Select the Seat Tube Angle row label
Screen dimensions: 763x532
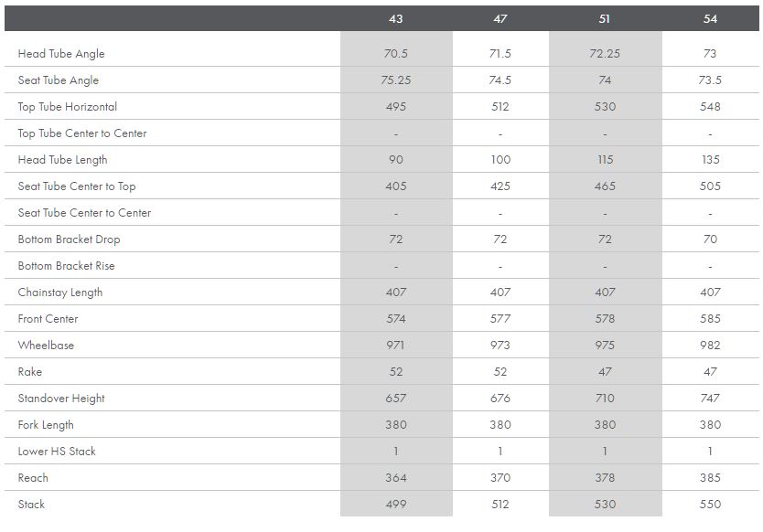click(59, 80)
